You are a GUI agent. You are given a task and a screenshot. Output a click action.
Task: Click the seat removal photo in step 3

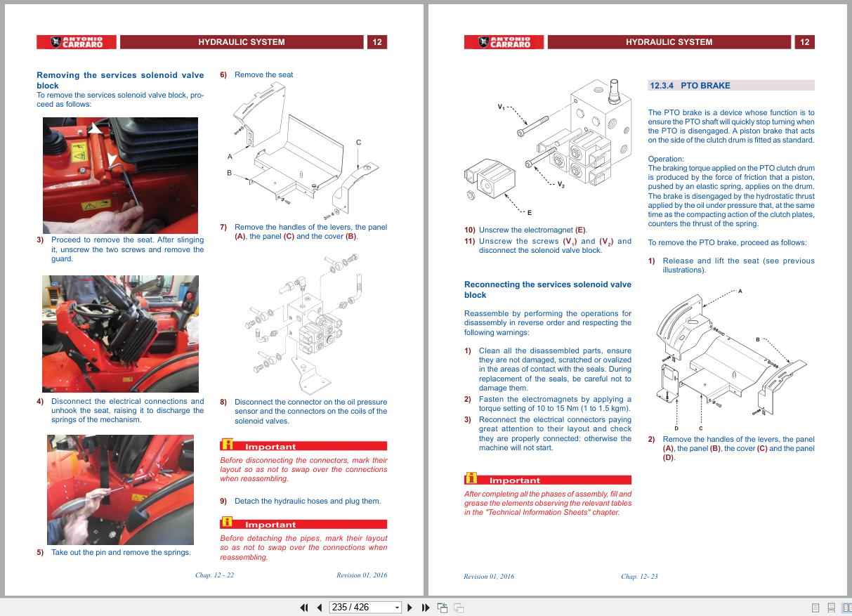click(x=120, y=174)
